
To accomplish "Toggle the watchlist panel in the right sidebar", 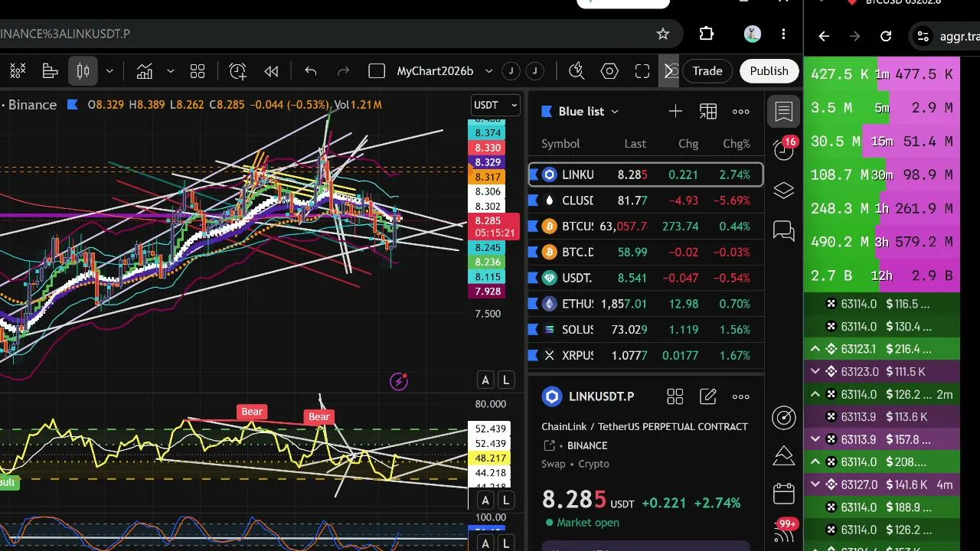I will pos(784,112).
